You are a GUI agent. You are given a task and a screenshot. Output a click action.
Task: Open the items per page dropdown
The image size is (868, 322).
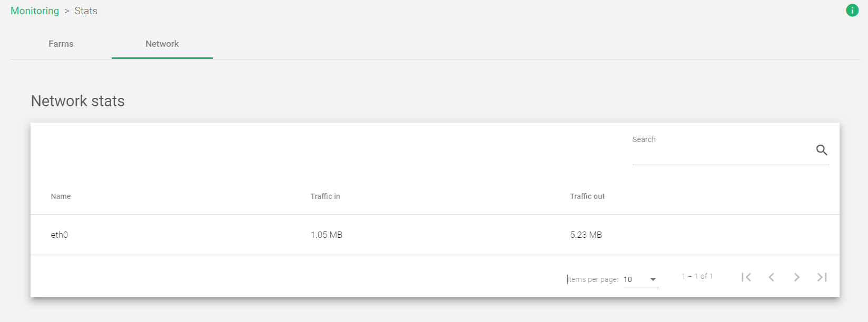point(640,279)
